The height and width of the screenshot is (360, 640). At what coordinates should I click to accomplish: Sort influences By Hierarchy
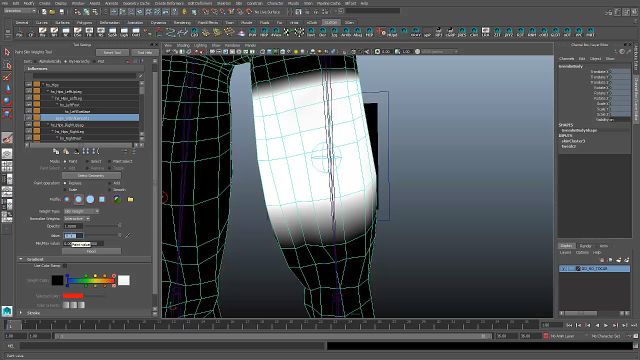(65, 62)
